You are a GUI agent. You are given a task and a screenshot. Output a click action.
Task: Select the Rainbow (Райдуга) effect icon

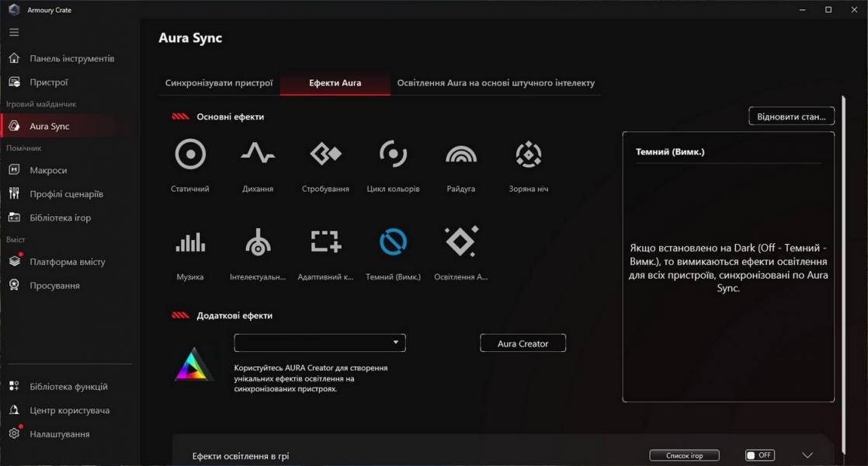click(461, 154)
